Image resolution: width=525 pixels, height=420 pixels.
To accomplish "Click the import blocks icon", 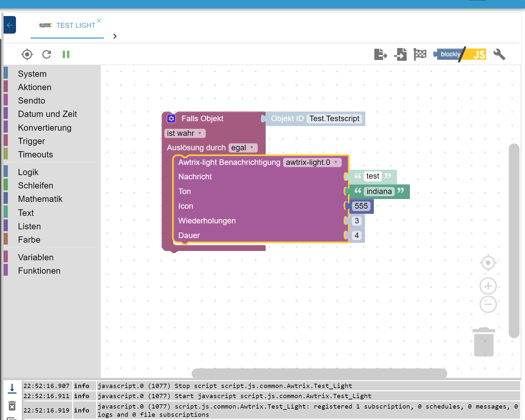I will click(x=400, y=54).
